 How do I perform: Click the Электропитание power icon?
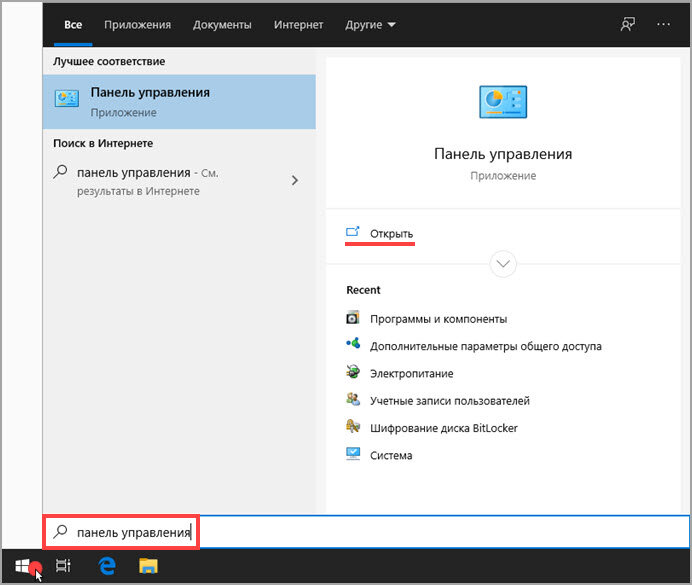pyautogui.click(x=353, y=372)
